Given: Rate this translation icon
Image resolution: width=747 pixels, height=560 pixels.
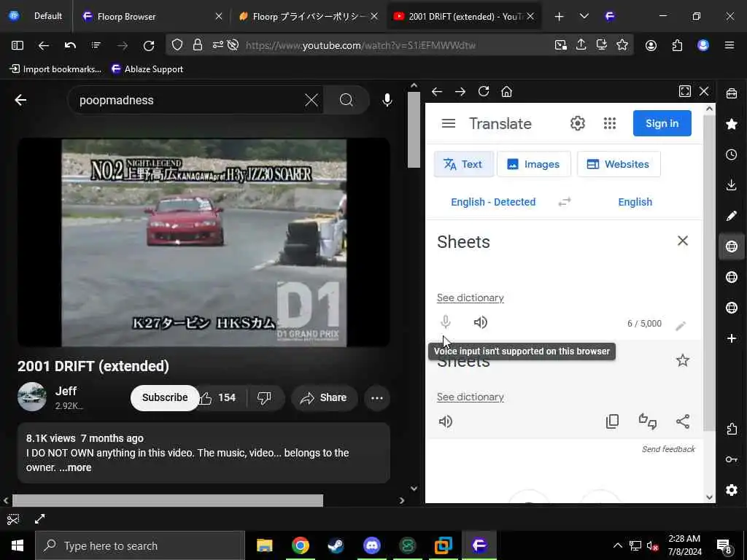Looking at the screenshot, I should click(x=648, y=421).
